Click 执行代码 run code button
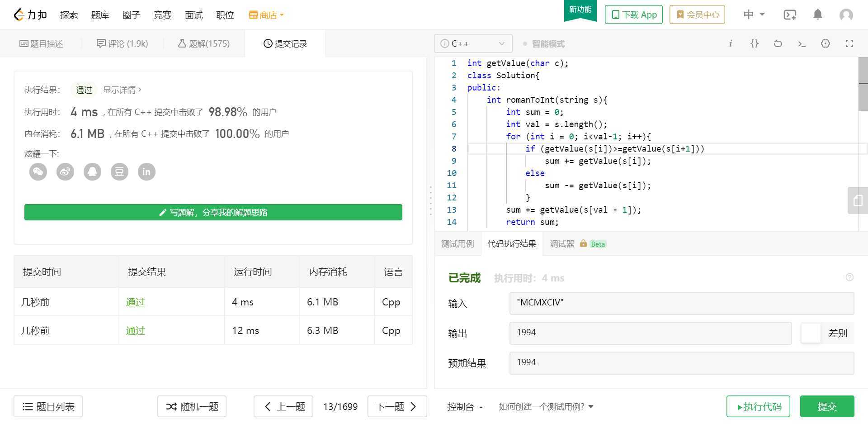The width and height of the screenshot is (868, 424). click(758, 406)
